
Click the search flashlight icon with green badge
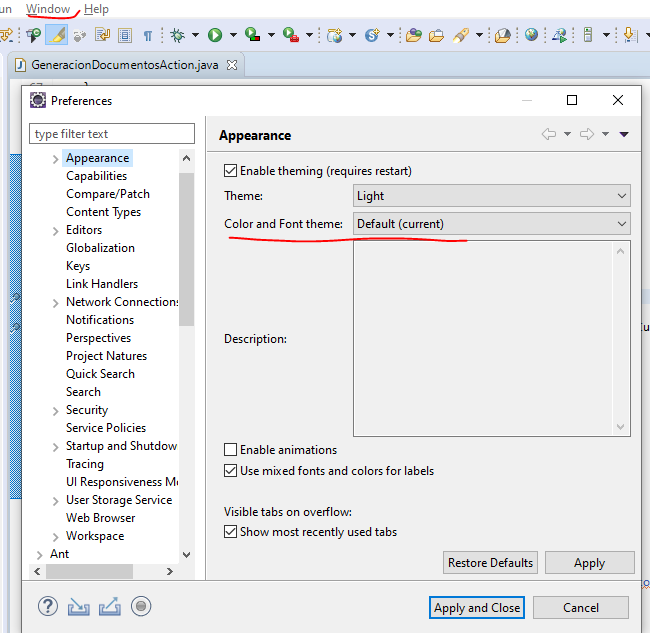point(34,35)
